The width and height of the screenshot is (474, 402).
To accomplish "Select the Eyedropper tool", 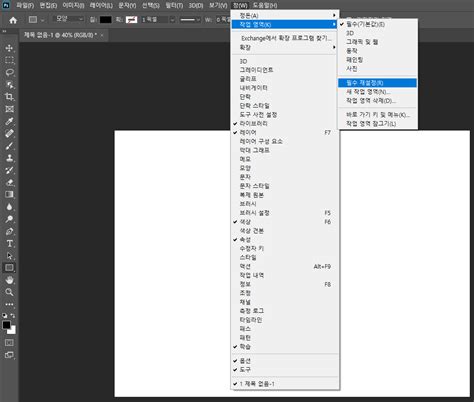I will 9,121.
